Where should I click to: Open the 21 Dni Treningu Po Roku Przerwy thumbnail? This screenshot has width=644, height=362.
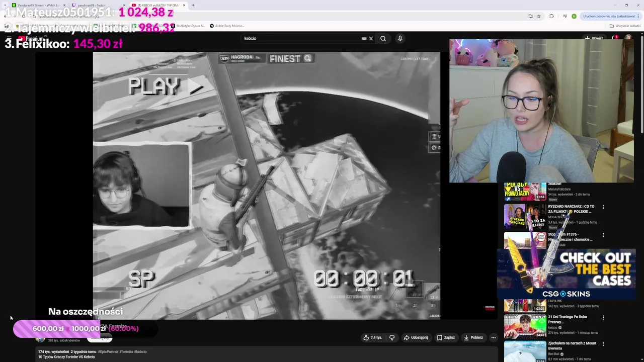point(525,326)
